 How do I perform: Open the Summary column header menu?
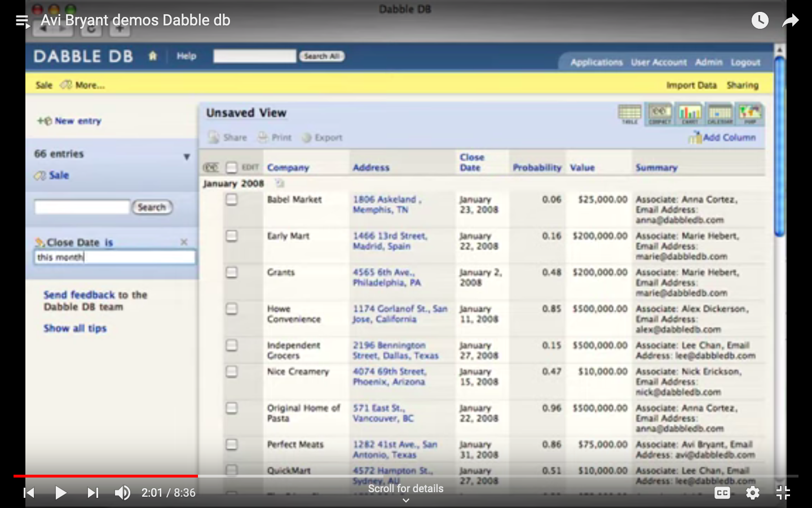pyautogui.click(x=656, y=168)
